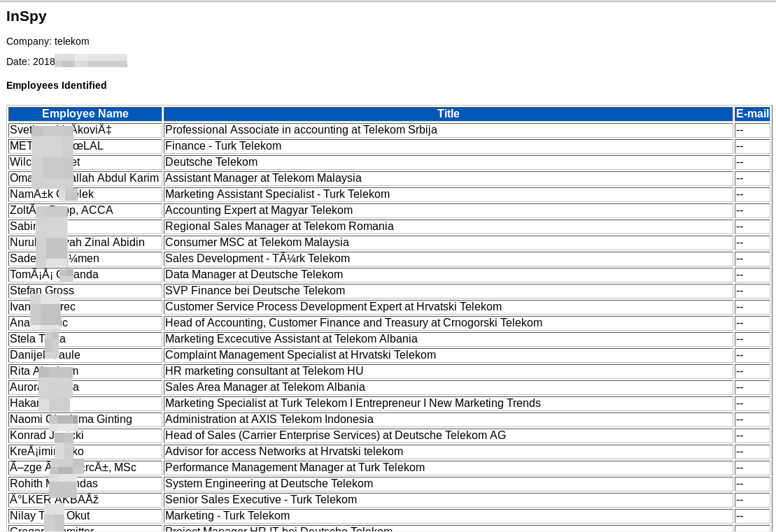Click 'Regional Sales Manager at Telekom Romania'
This screenshot has height=532, width=776.
279,227
